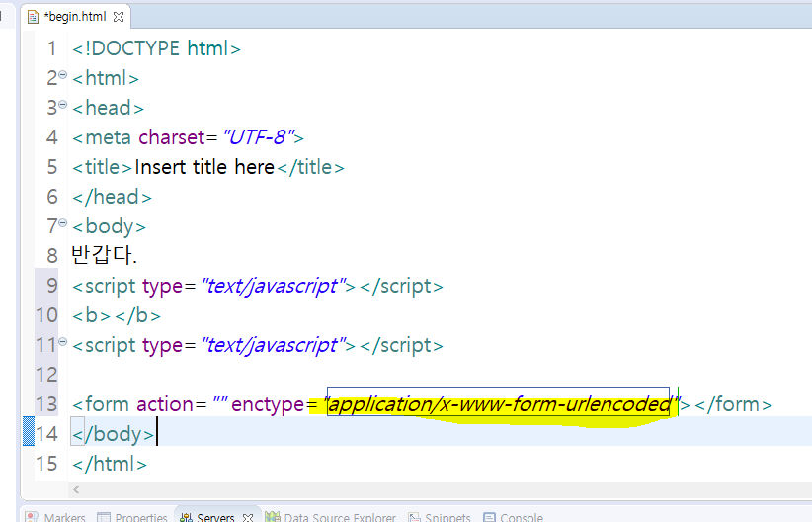The height and width of the screenshot is (522, 812).
Task: Click the application/x-www-form-urlencoded value
Action: 500,404
